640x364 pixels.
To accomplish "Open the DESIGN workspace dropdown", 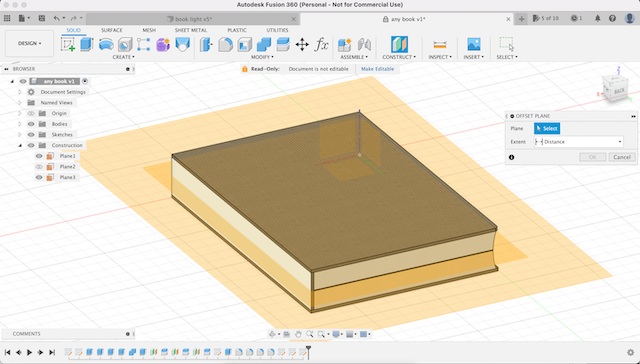I will coord(29,43).
